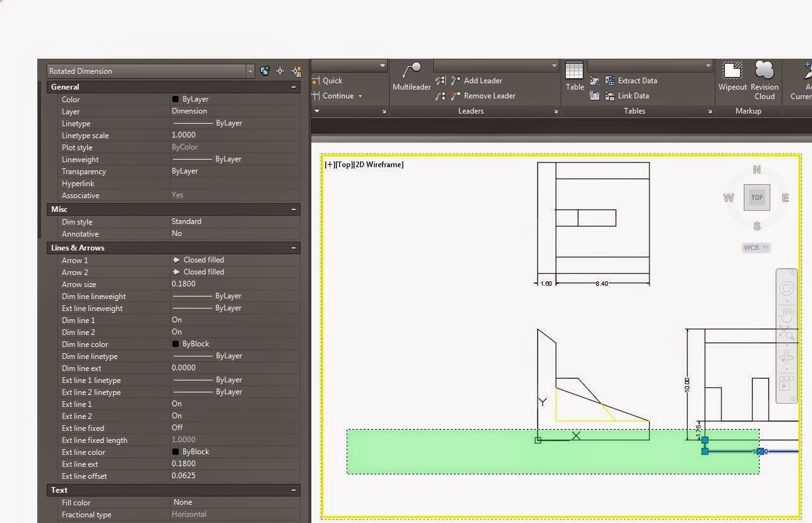Click the Select Objects crosshair icon
Image resolution: width=812 pixels, height=523 pixels.
pyautogui.click(x=280, y=71)
